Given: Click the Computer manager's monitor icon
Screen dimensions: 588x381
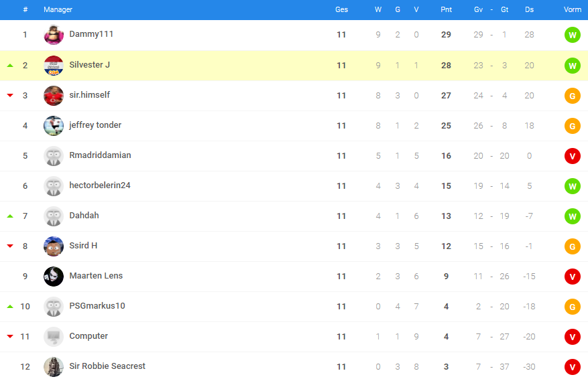Looking at the screenshot, I should point(54,336).
